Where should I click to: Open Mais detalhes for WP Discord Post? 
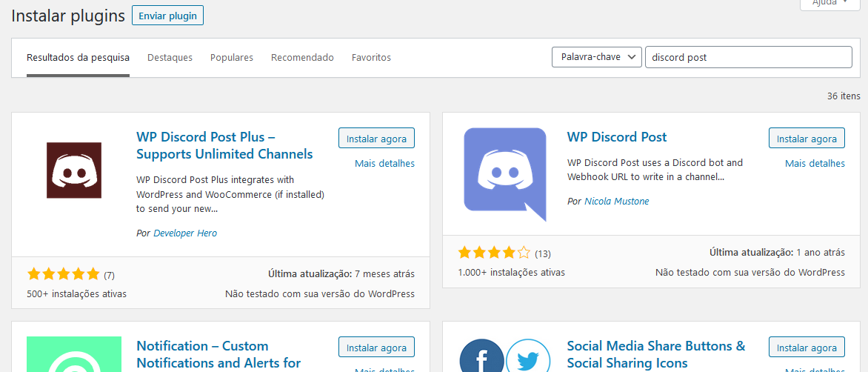click(815, 163)
